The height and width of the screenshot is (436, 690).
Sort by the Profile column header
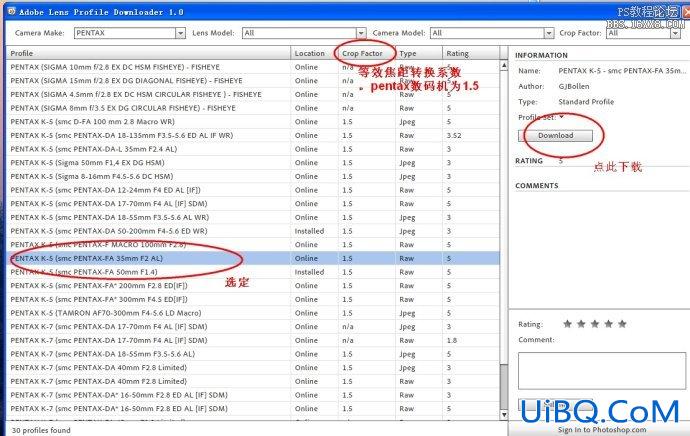148,53
